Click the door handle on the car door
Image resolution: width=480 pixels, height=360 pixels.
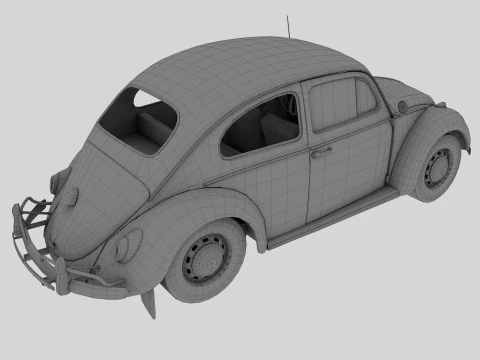coord(321,152)
